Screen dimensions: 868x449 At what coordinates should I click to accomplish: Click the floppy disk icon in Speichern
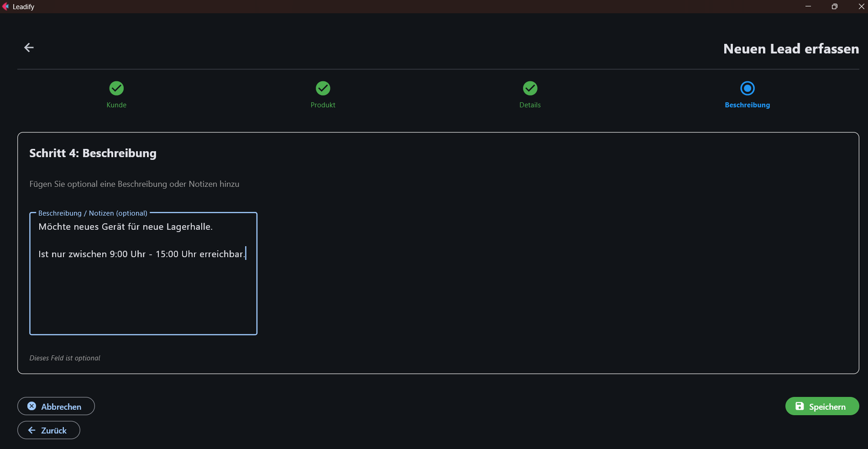point(800,406)
